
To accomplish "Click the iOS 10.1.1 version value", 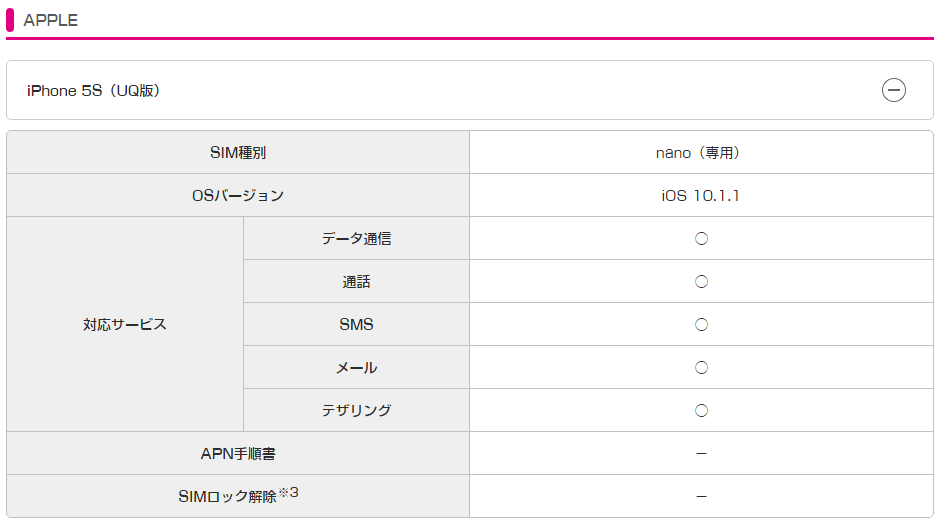I will pos(701,196).
